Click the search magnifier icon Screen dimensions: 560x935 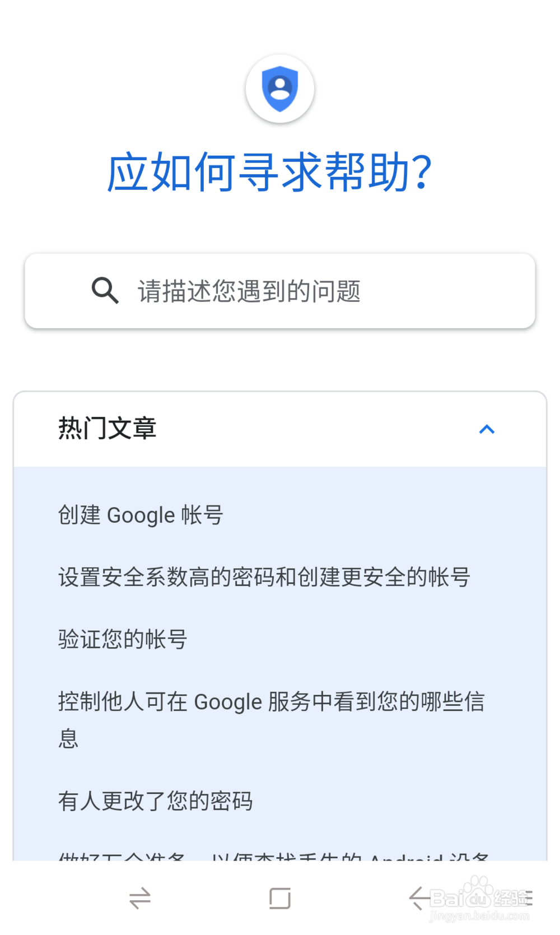[x=105, y=291]
